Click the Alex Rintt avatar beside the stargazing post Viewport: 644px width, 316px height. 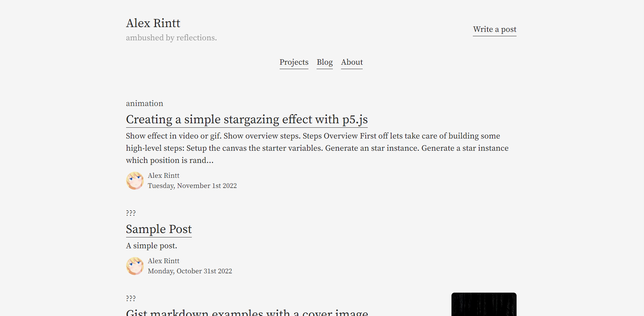pos(135,181)
